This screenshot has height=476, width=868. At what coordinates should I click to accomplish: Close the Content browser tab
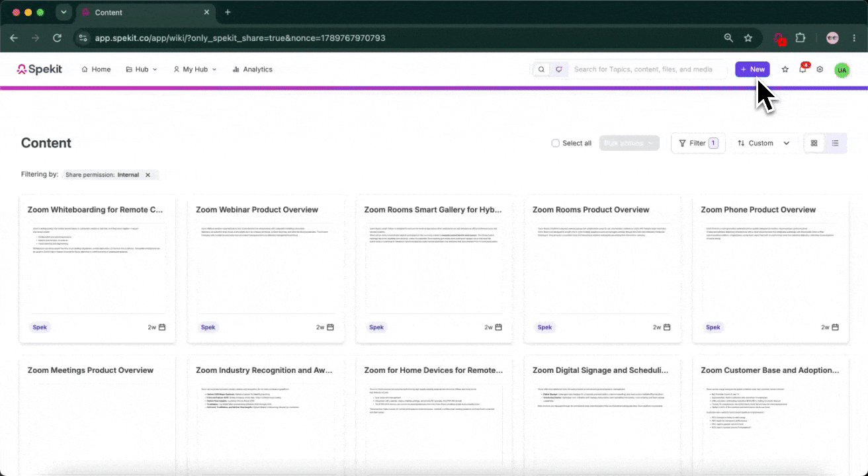pos(207,13)
